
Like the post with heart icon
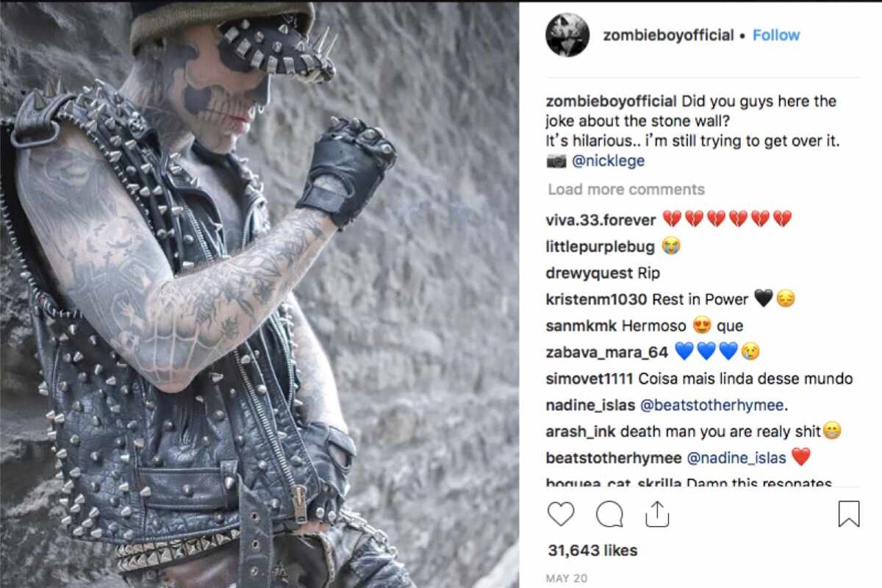coord(561,514)
